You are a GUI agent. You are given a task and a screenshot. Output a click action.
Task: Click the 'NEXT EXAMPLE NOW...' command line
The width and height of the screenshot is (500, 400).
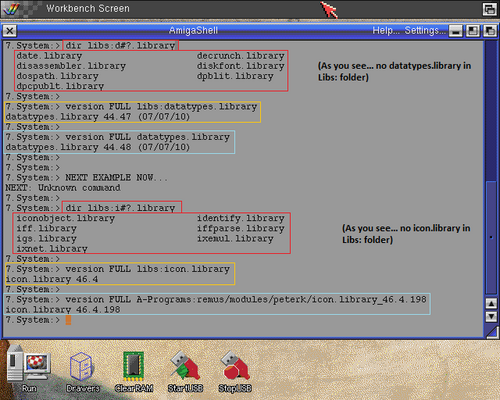[x=116, y=178]
